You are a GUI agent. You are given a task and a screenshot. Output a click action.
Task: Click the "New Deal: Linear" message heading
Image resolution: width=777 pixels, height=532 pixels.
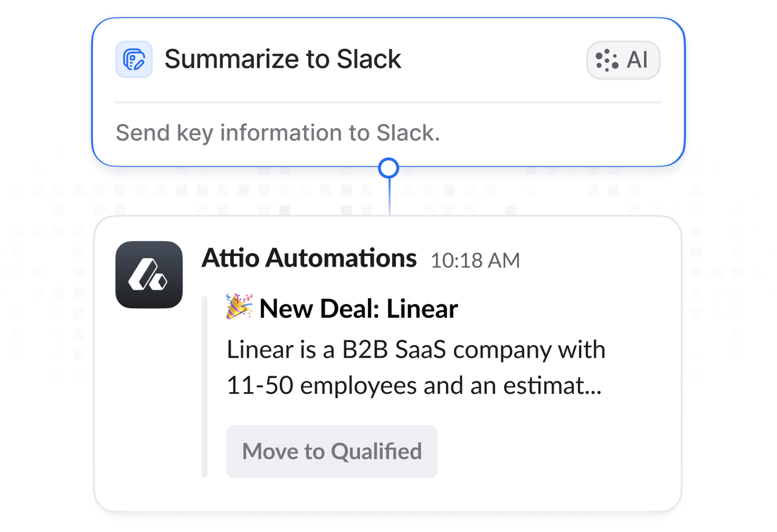[358, 308]
